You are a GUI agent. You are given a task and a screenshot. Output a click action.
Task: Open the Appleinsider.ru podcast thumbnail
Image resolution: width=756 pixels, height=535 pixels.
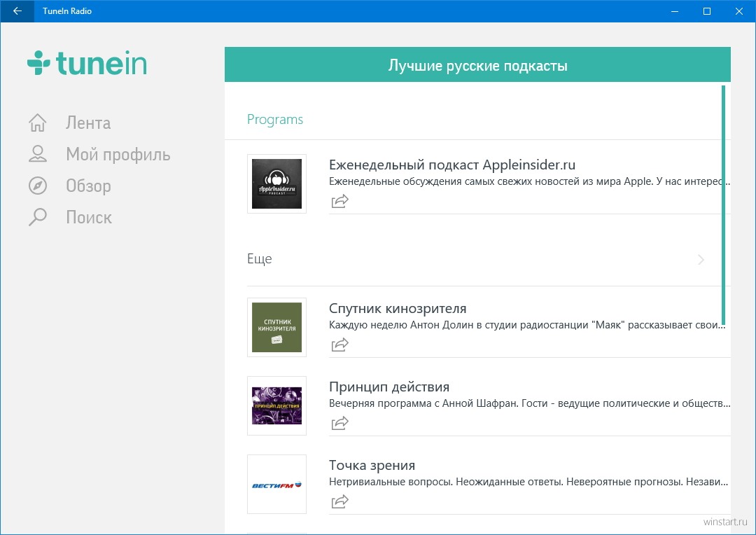point(276,183)
